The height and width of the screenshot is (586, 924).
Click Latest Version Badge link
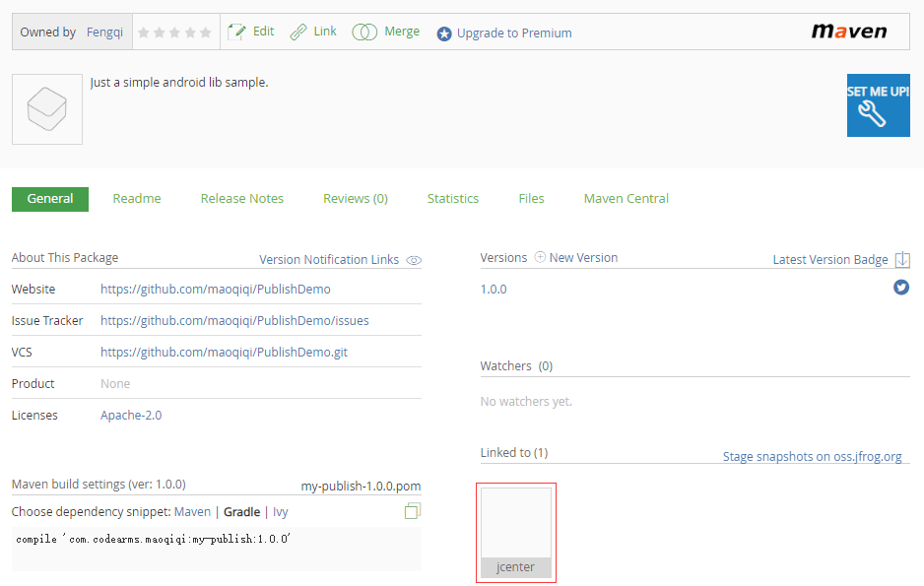coord(830,260)
